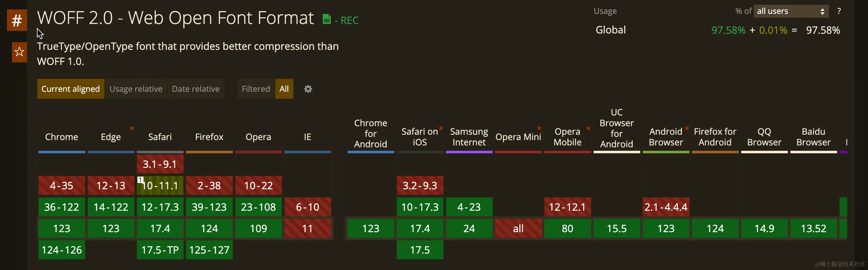
Task: Click the green Chrome 123 support cell
Action: 62,229
